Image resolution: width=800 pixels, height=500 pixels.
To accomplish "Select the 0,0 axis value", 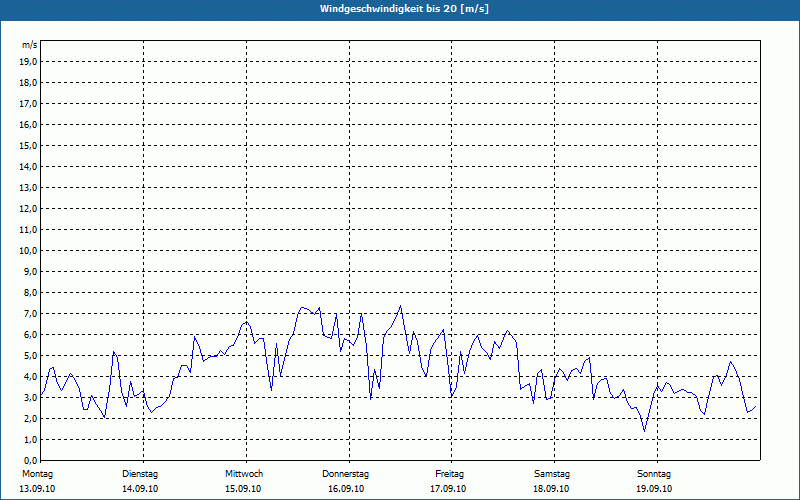I will pos(30,461).
